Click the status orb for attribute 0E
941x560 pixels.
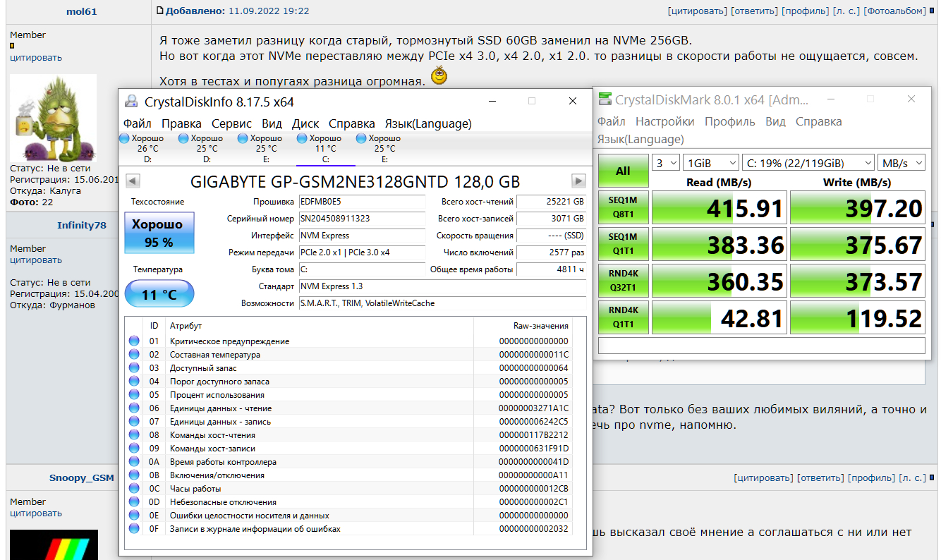[134, 516]
